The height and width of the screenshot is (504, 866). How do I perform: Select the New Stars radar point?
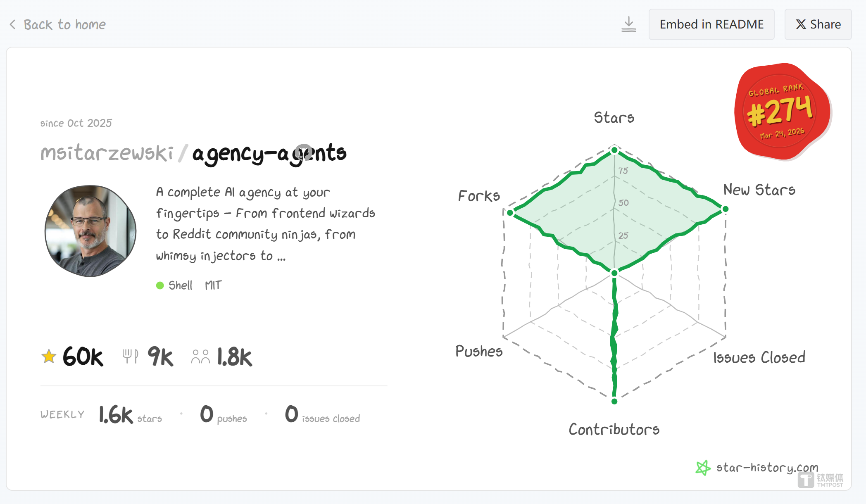725,209
